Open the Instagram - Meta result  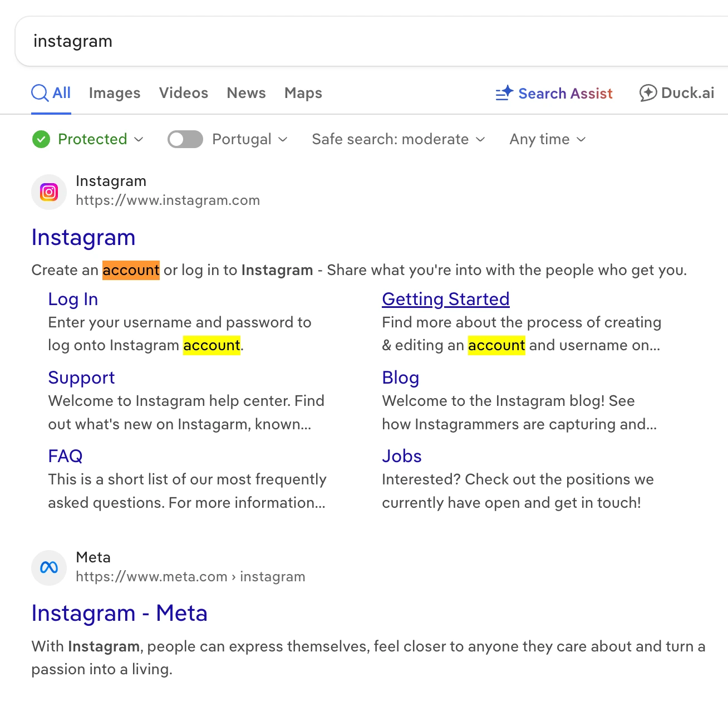point(119,613)
